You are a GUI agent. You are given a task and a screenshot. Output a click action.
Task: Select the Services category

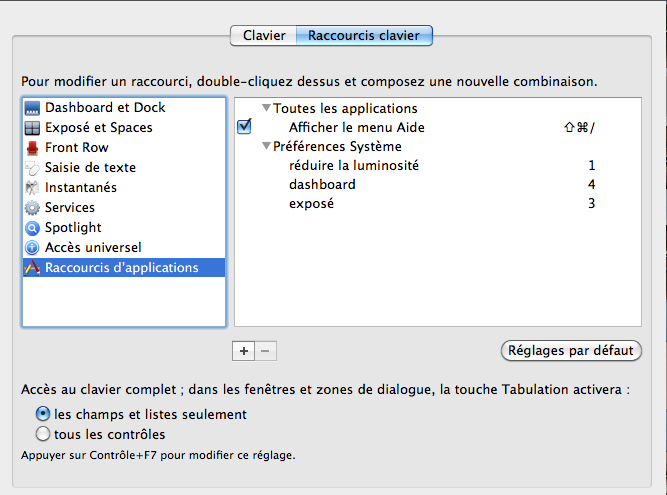[124, 208]
